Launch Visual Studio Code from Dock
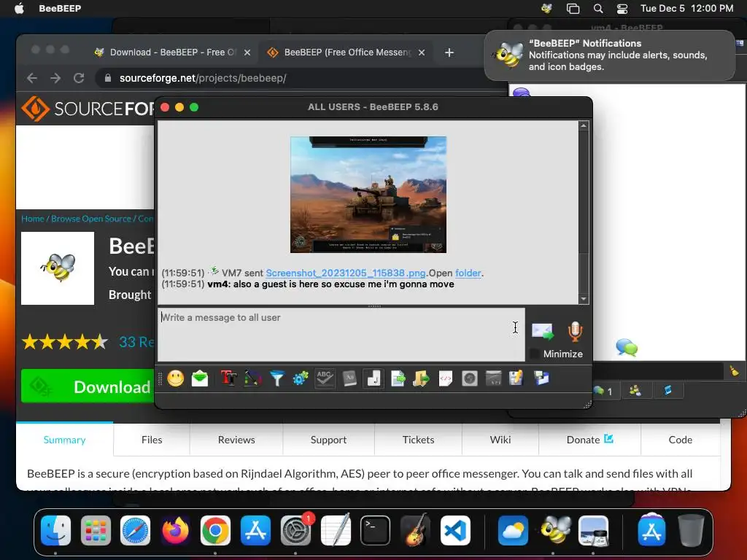The image size is (747, 560). (455, 531)
